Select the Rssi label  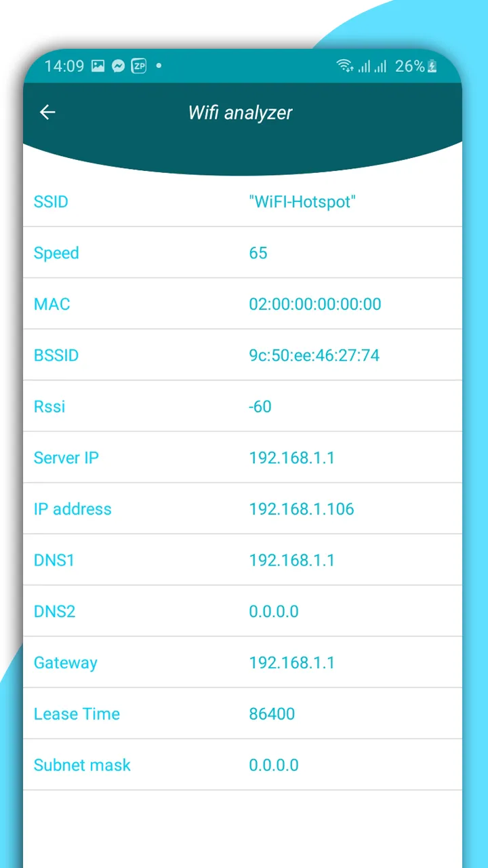pyautogui.click(x=49, y=406)
